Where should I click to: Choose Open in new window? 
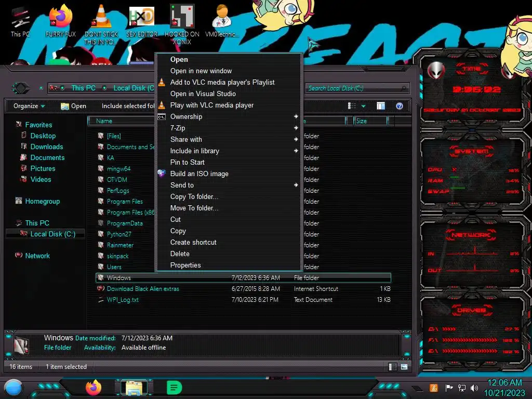point(229,71)
